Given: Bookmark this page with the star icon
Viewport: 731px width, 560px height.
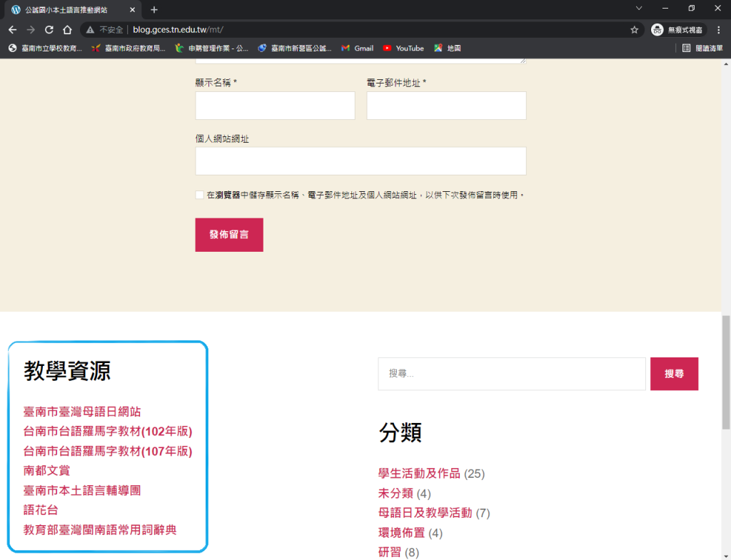Looking at the screenshot, I should (634, 30).
